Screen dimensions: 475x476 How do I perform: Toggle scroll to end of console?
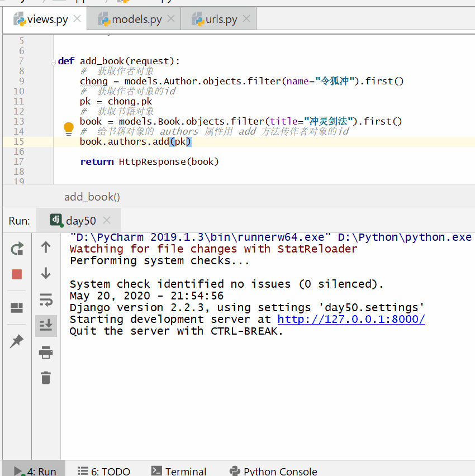tap(46, 325)
